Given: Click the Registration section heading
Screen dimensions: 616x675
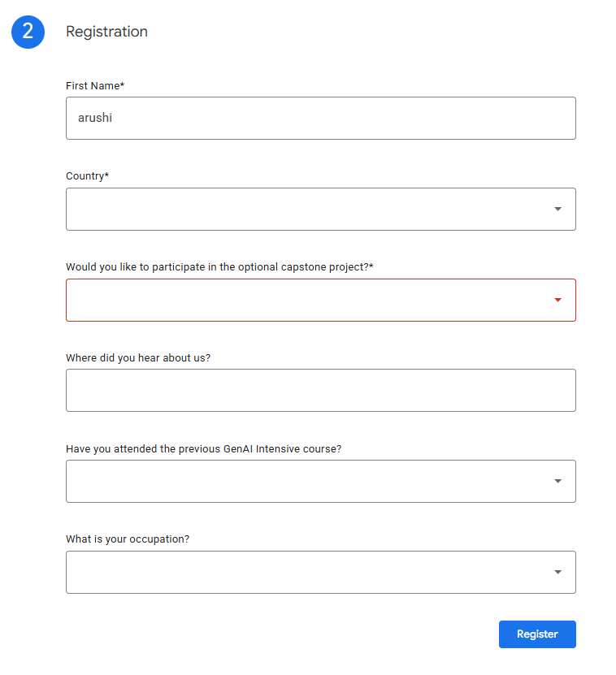Looking at the screenshot, I should pos(106,32).
